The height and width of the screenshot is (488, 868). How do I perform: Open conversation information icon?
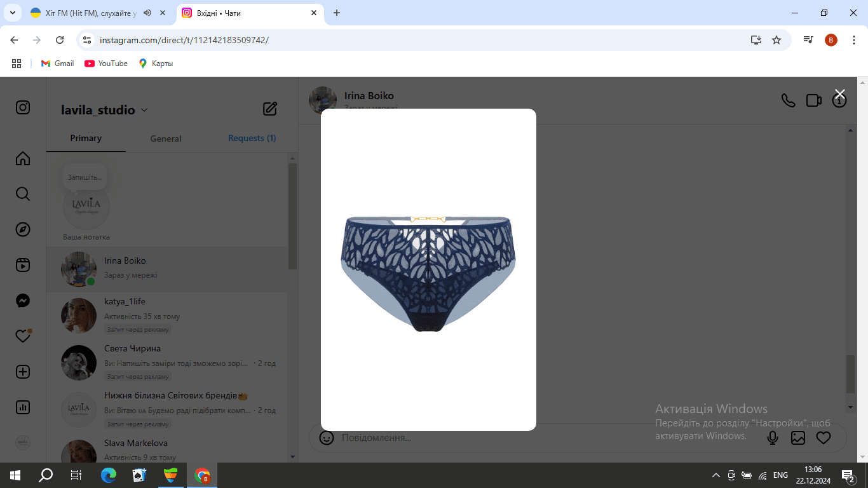(839, 100)
